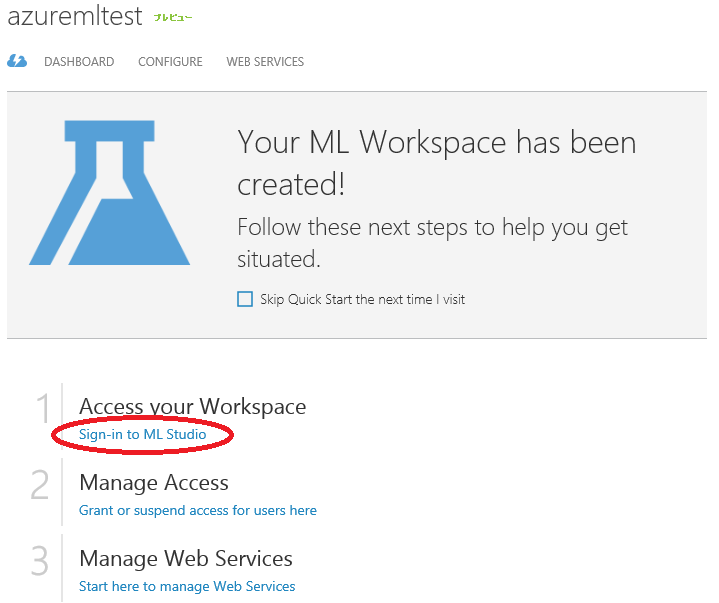Enable Skip Quick Start checkbox
719x603 pixels.
(x=245, y=299)
